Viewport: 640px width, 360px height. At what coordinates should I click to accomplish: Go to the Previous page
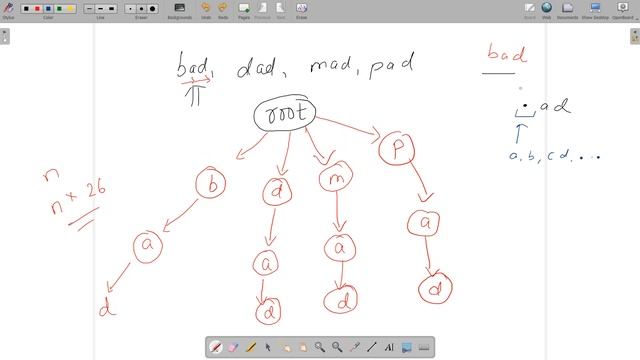point(262,11)
